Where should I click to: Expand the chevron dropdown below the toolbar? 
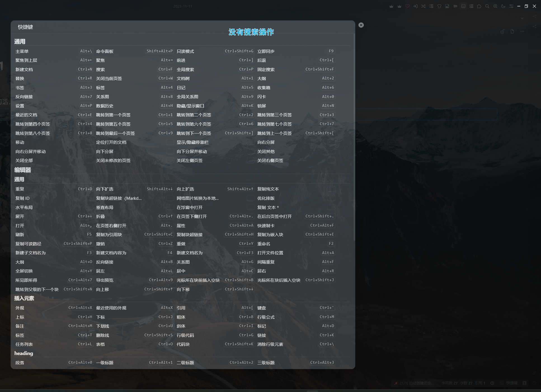(522, 18)
